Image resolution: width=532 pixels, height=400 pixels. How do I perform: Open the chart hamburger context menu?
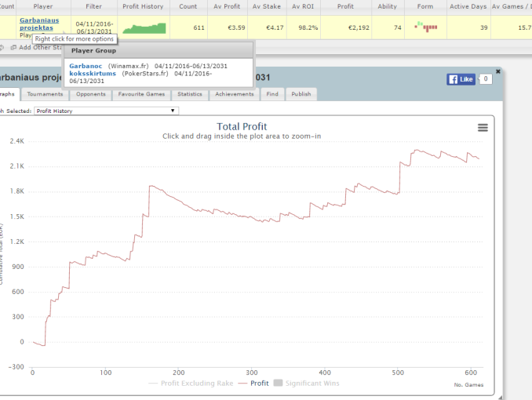coord(483,127)
